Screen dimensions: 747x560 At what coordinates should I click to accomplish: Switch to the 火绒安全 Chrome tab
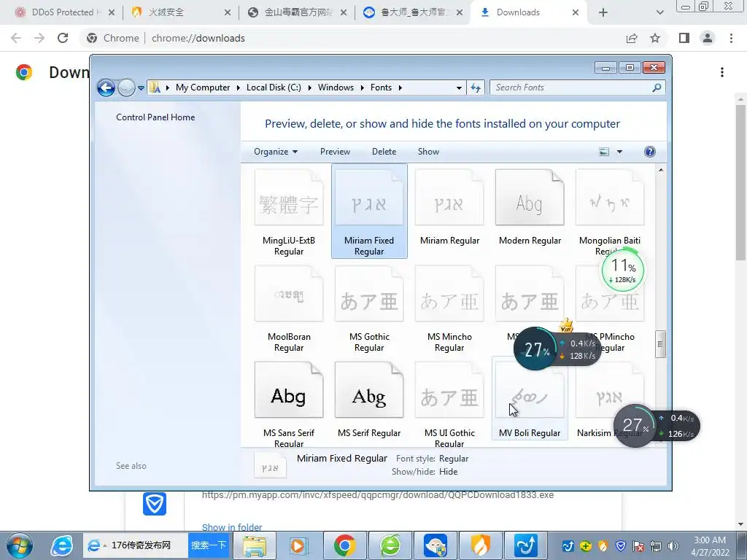(x=181, y=12)
